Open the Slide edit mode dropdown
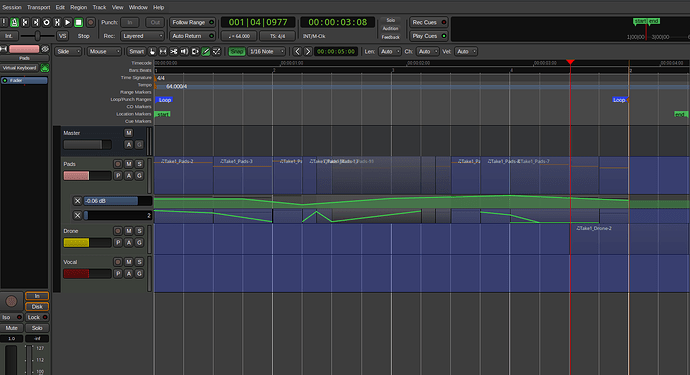This screenshot has width=690, height=375. pyautogui.click(x=68, y=51)
